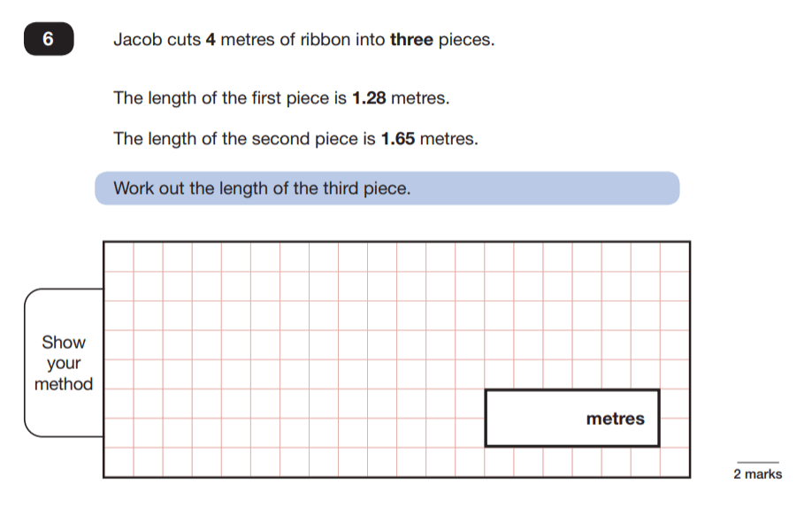The width and height of the screenshot is (812, 531).
Task: Click the word "pieces" in the first sentence
Action: click(x=463, y=41)
